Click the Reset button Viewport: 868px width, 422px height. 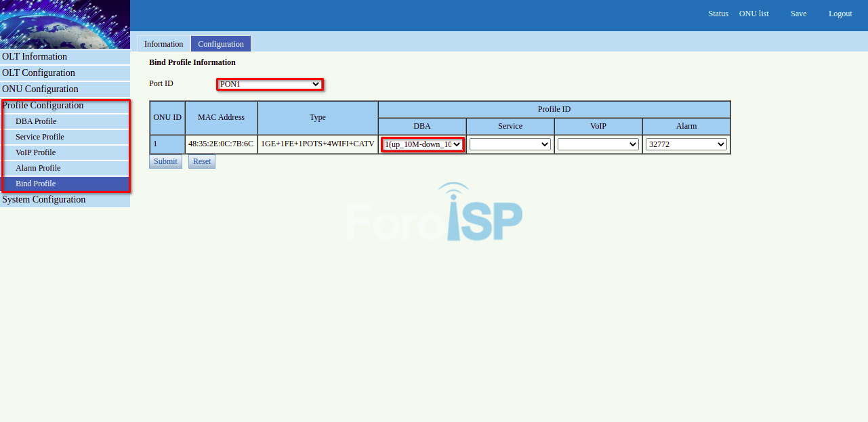point(202,161)
